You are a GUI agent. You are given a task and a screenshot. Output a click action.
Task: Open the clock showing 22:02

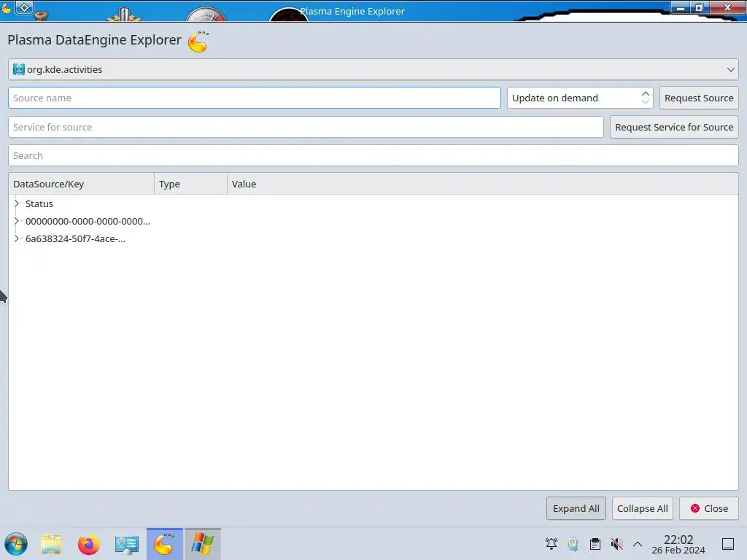678,544
